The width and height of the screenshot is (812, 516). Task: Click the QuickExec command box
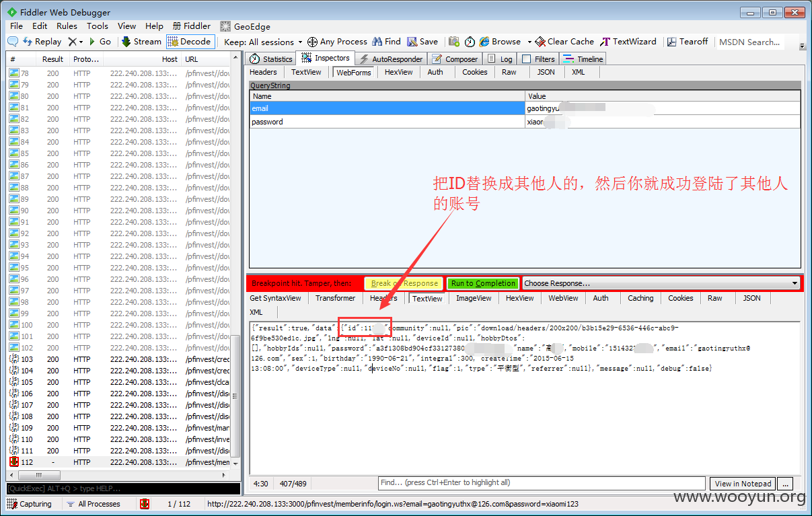tap(123, 488)
